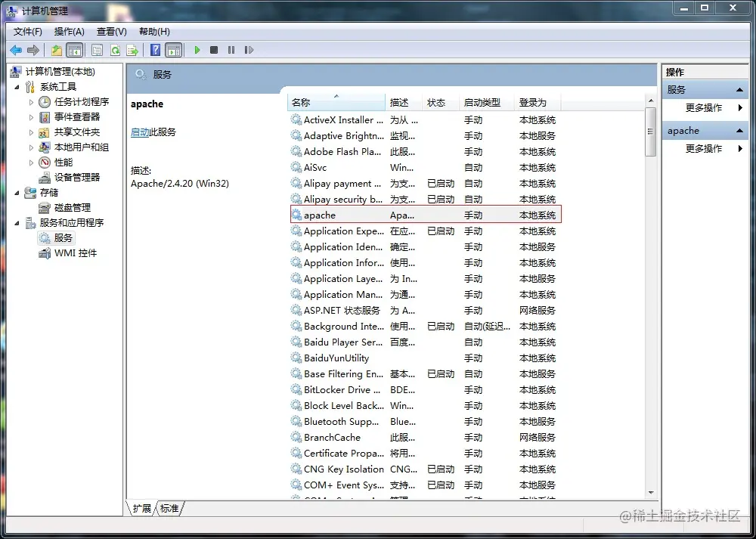Select the Background Inte... service name
756x539 pixels.
pos(344,327)
